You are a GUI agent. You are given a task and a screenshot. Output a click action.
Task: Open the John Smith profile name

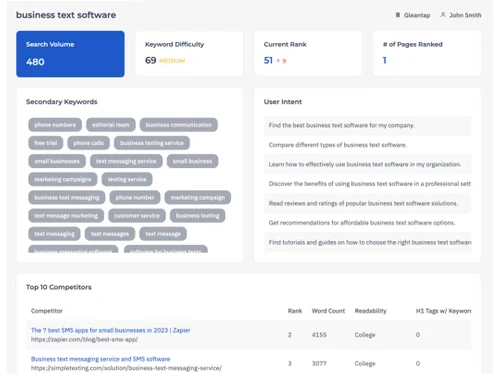tap(465, 15)
